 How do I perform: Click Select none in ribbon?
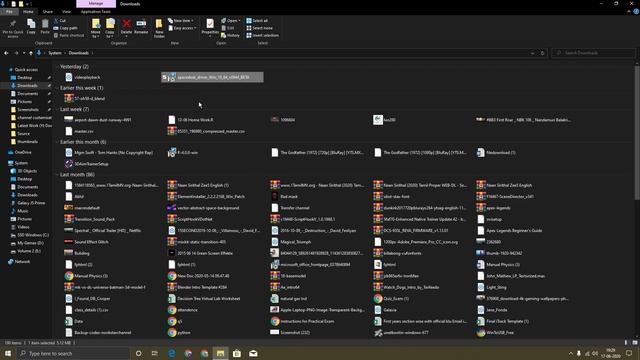pyautogui.click(x=260, y=28)
